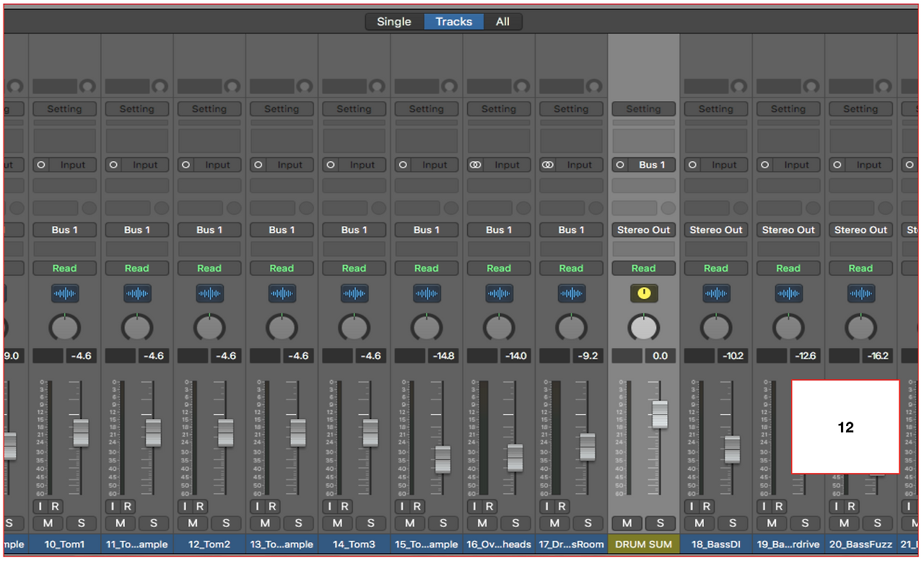Click the Setting button on 19_Ba...rdrive
The width and height of the screenshot is (924, 564).
click(788, 109)
